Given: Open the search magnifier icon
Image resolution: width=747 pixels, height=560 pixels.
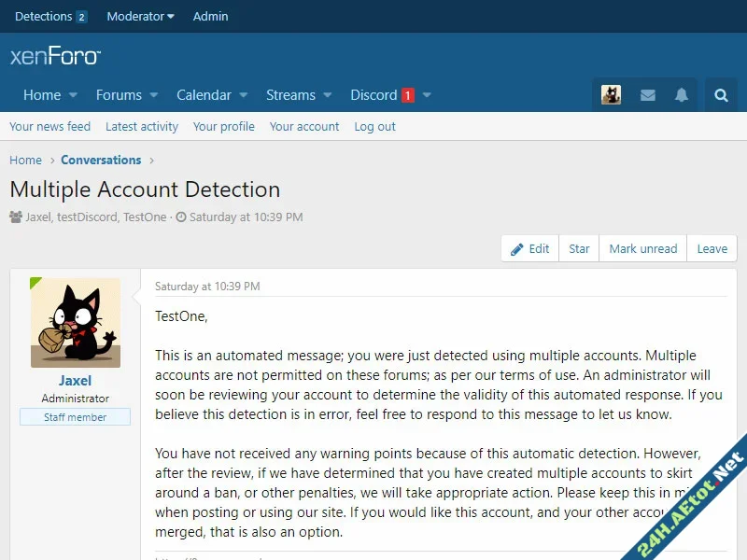Looking at the screenshot, I should coord(721,95).
